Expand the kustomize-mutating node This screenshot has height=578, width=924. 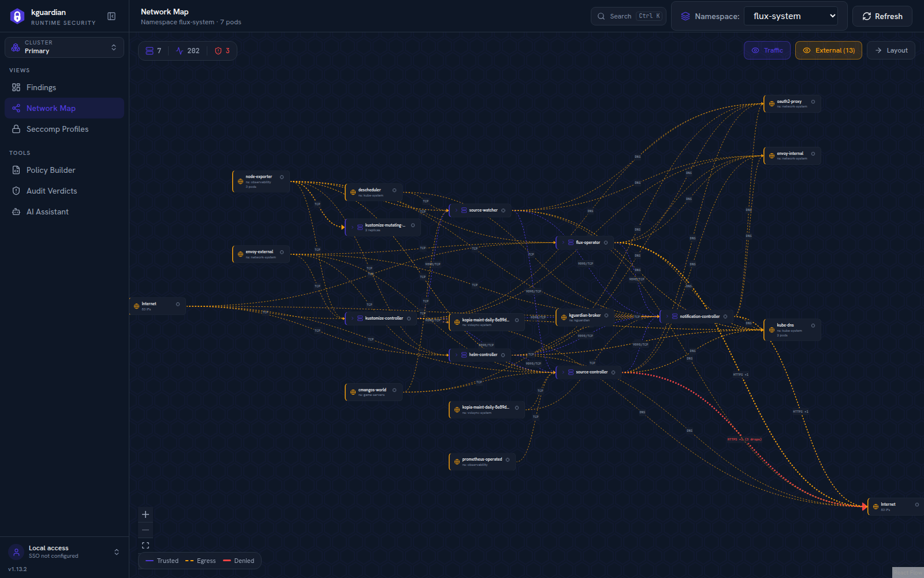tap(352, 228)
